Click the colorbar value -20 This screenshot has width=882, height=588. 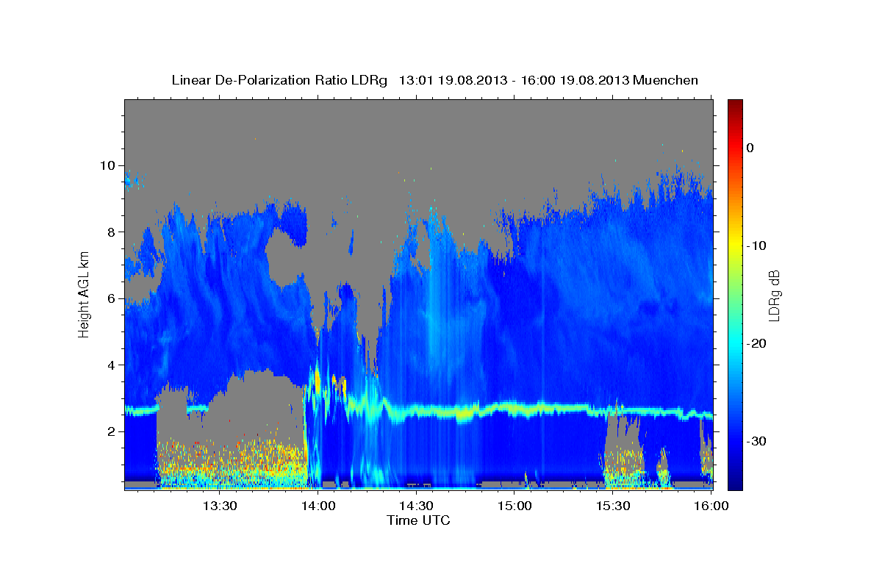click(x=757, y=343)
